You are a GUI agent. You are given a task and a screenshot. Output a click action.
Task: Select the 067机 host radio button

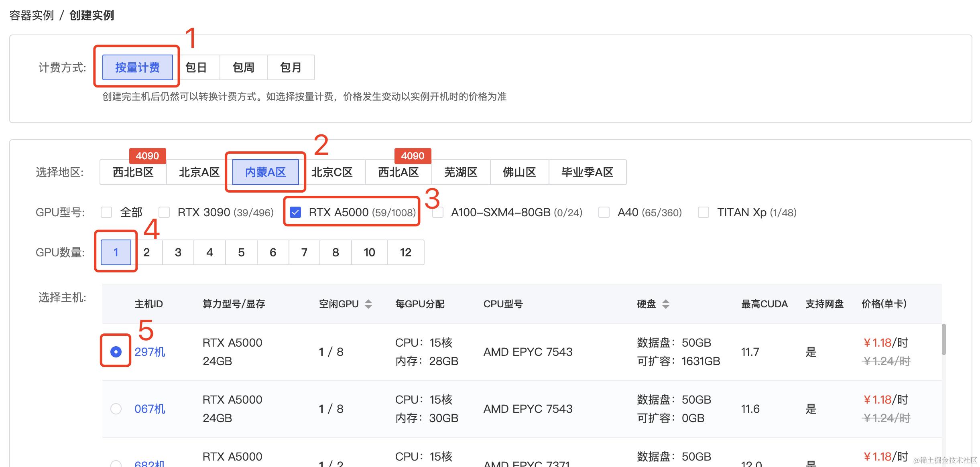click(116, 409)
